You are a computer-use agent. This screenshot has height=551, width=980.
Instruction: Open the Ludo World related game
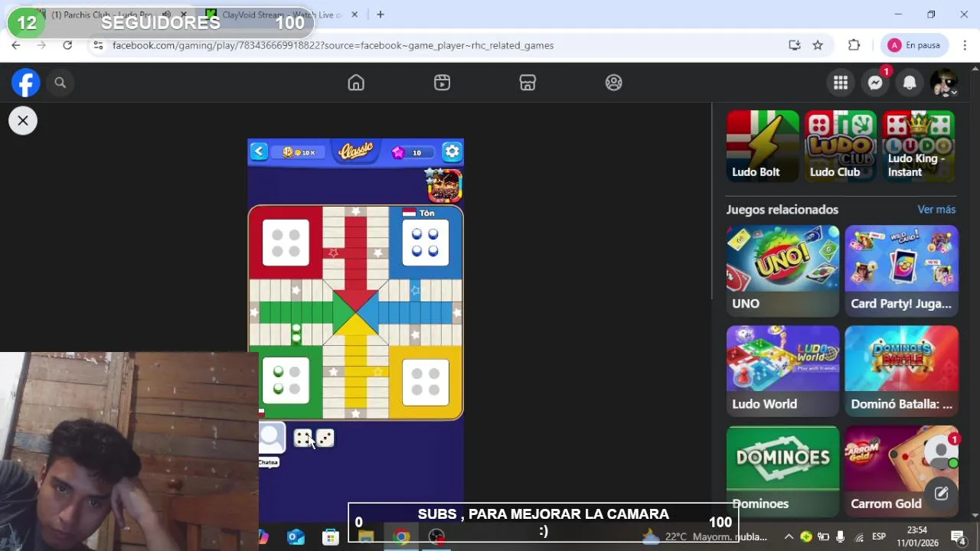(782, 371)
